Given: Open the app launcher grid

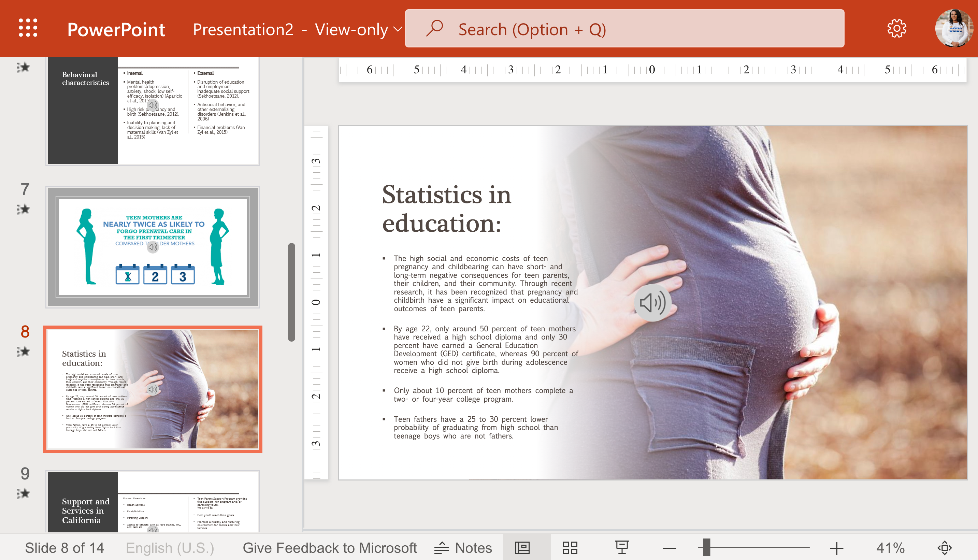Looking at the screenshot, I should coord(28,28).
